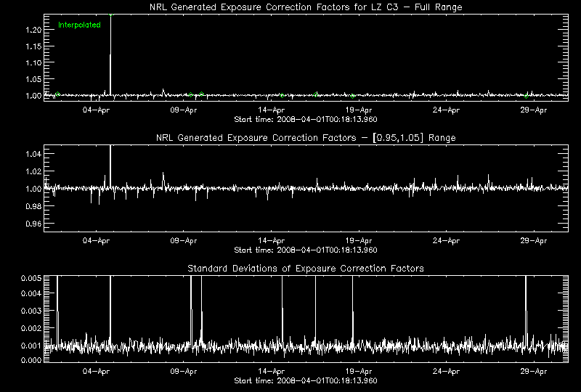Click the green interpolated marker near 14-Apr
Image resolution: width=581 pixels, height=392 pixels.
[x=282, y=95]
